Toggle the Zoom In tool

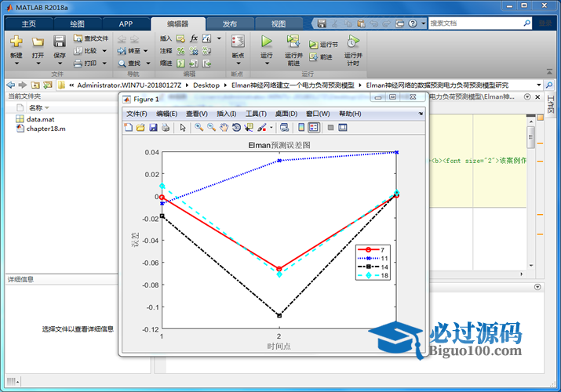pos(199,127)
